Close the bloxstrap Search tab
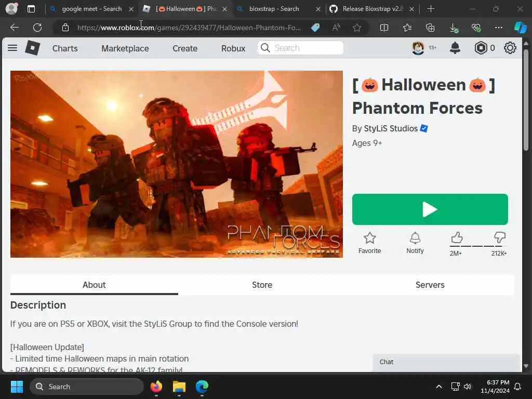This screenshot has width=532, height=399. [x=318, y=9]
